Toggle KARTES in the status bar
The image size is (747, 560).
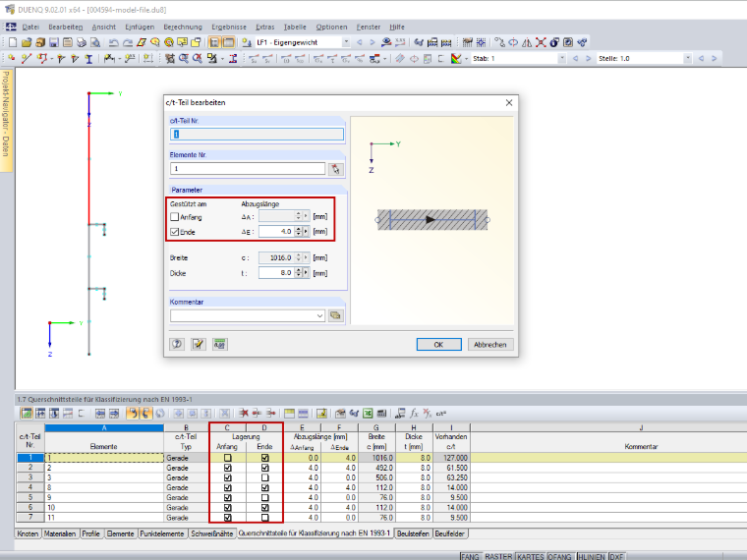point(530,556)
